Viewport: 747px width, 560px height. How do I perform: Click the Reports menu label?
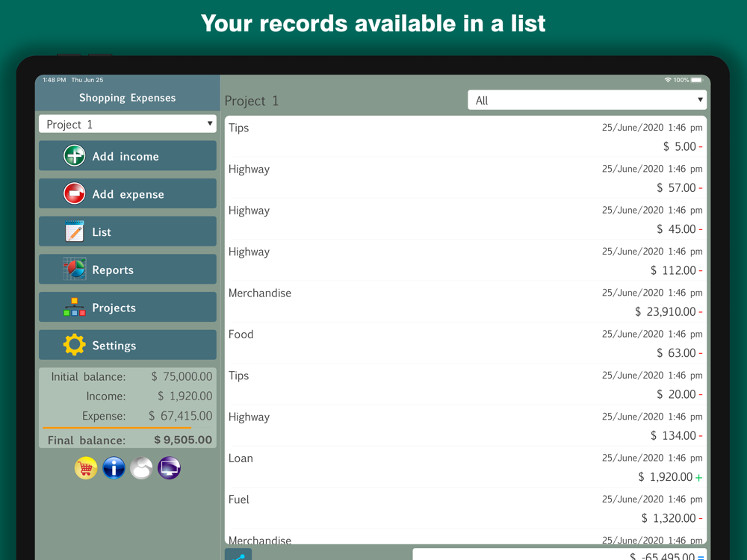coord(113,270)
